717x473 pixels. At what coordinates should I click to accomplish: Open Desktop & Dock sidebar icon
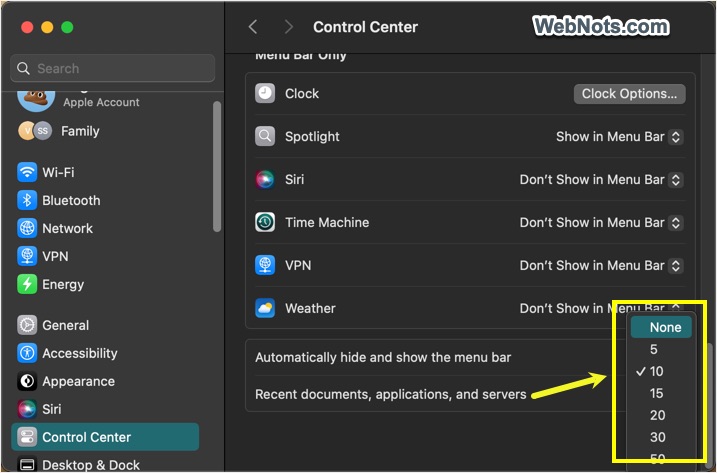(x=27, y=465)
